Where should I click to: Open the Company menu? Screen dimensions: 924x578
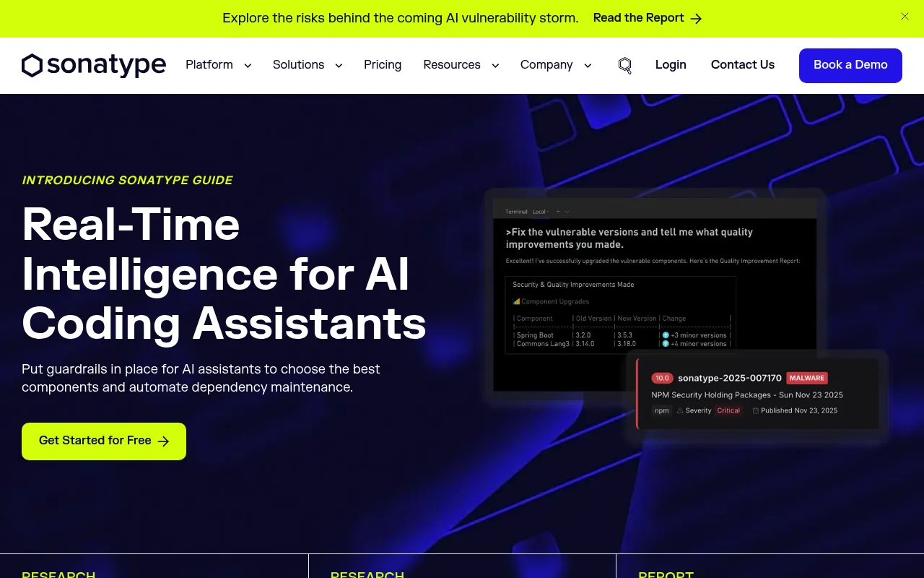[x=546, y=65]
